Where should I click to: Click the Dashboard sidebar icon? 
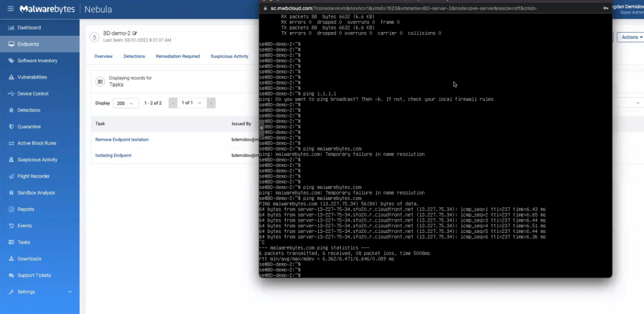coord(11,28)
